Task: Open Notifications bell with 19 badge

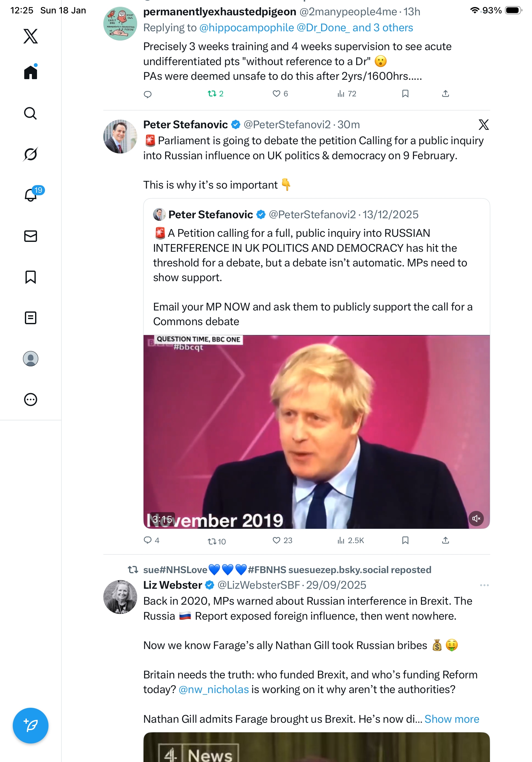Action: pos(31,195)
